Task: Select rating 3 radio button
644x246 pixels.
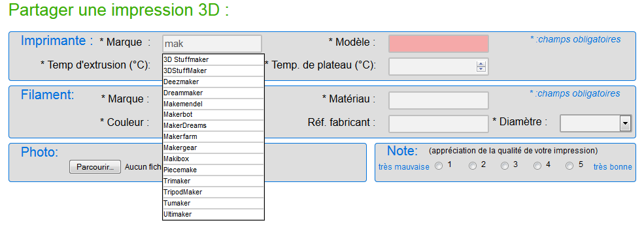Action: [505, 166]
